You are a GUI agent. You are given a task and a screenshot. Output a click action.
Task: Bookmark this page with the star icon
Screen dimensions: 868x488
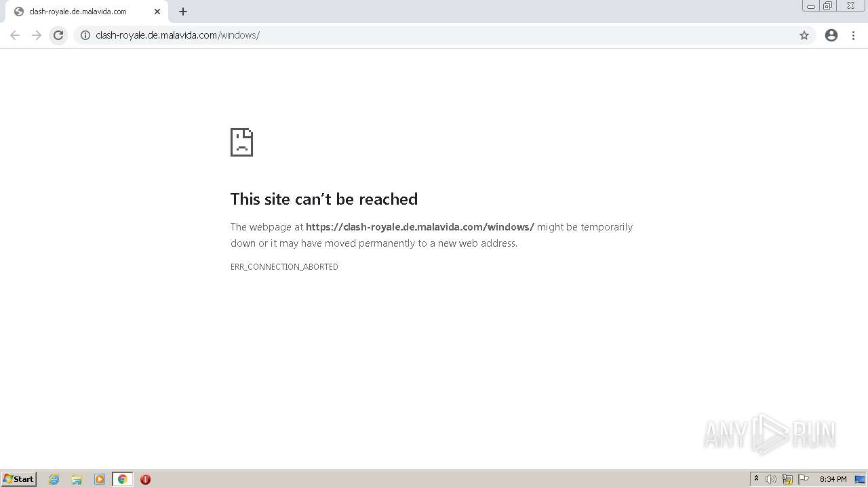[x=804, y=35]
